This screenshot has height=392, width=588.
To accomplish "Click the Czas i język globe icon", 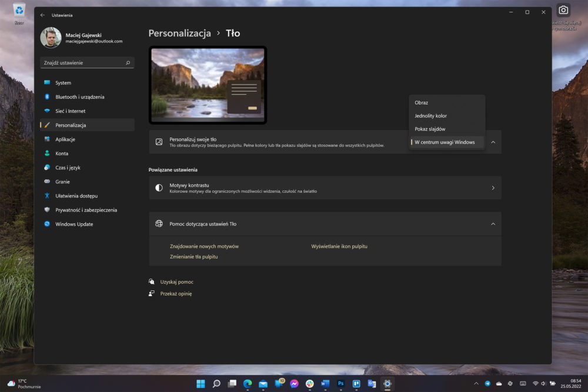I will pos(47,167).
